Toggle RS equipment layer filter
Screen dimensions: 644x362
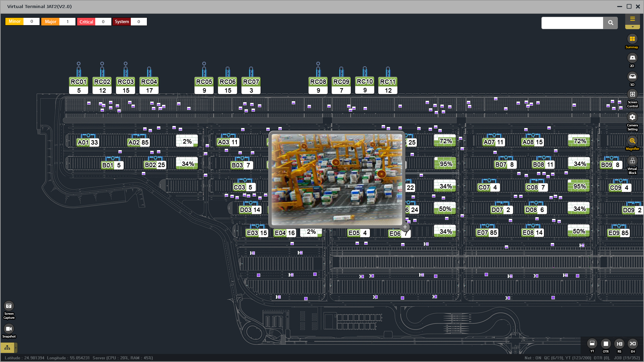(619, 344)
